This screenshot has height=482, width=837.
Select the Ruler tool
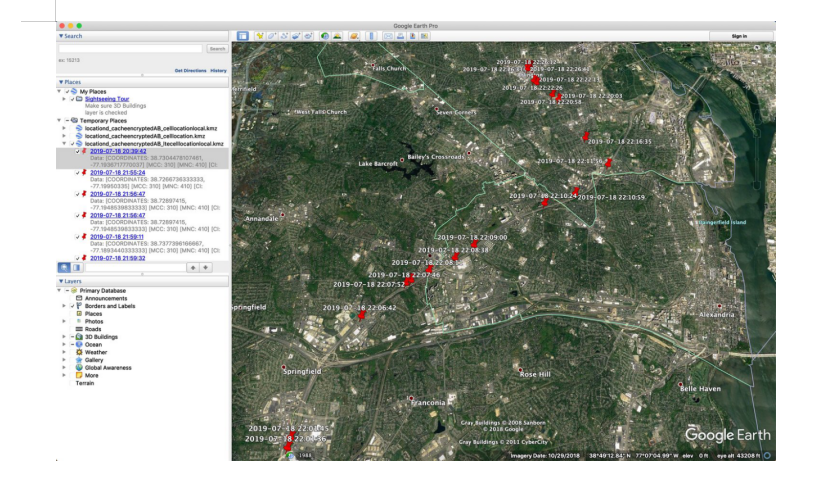[x=371, y=36]
